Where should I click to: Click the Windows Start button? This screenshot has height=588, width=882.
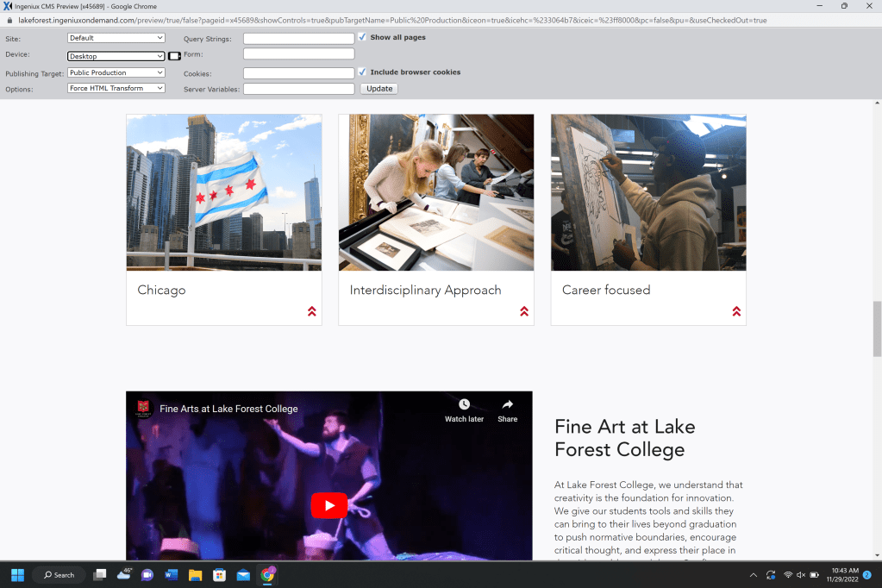[17, 575]
